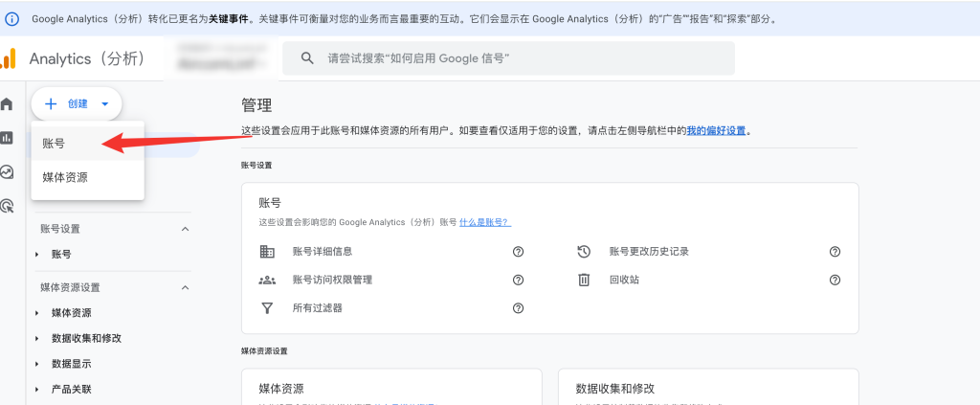Collapse the 账号设置 sidebar section

(185, 229)
